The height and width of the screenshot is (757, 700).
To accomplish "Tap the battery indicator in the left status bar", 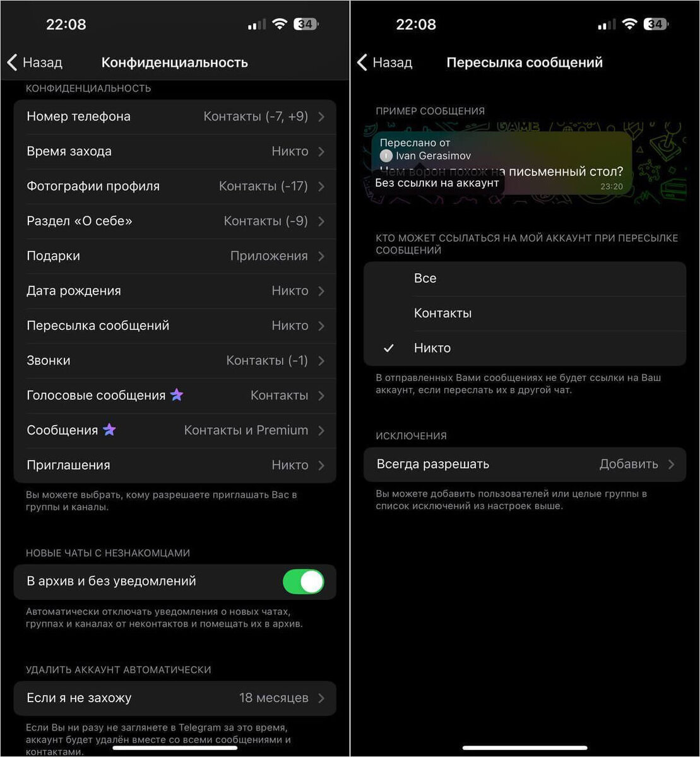I will 306,25.
